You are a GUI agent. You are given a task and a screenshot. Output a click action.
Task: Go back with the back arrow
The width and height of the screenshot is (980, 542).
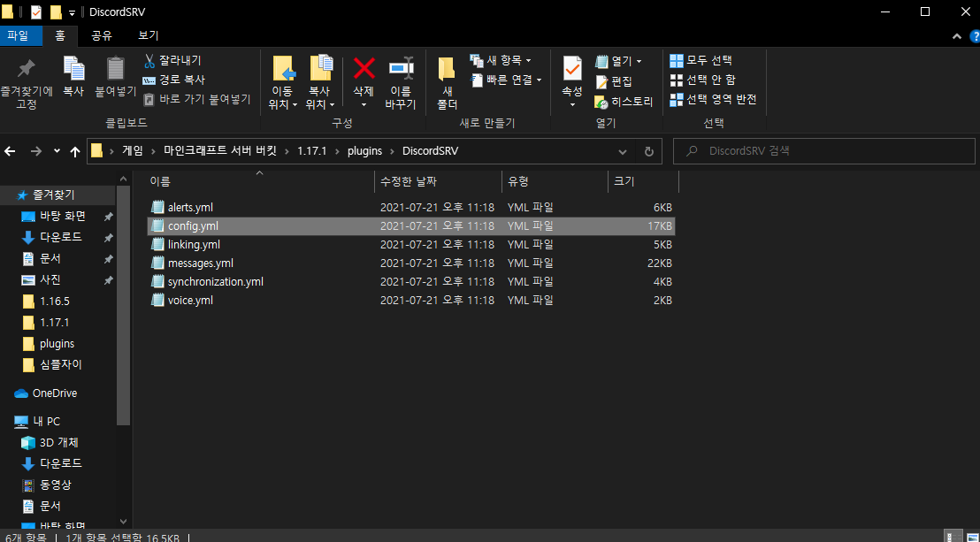point(10,151)
